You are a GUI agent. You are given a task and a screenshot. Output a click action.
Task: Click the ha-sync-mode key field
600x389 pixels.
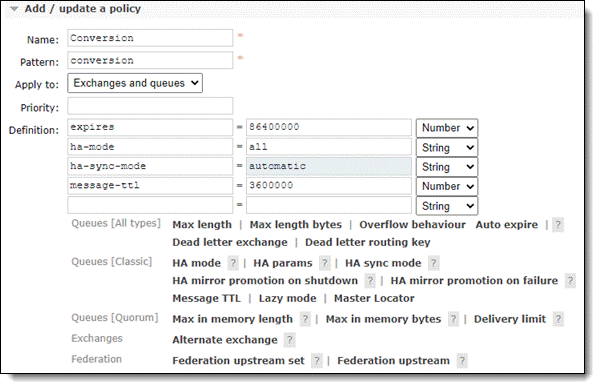pyautogui.click(x=150, y=166)
